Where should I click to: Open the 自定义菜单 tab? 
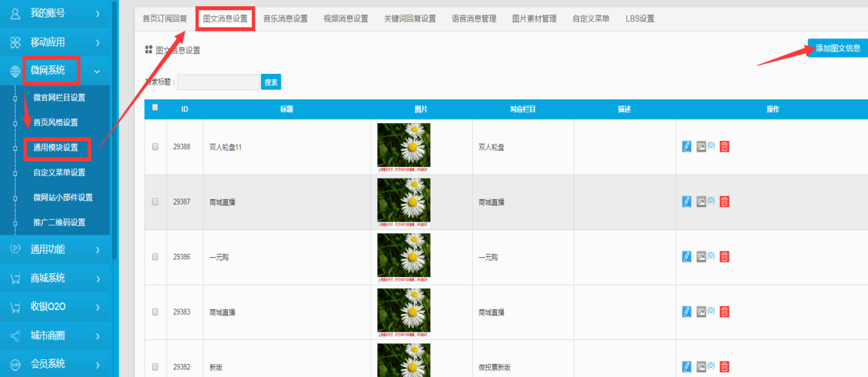pyautogui.click(x=591, y=18)
